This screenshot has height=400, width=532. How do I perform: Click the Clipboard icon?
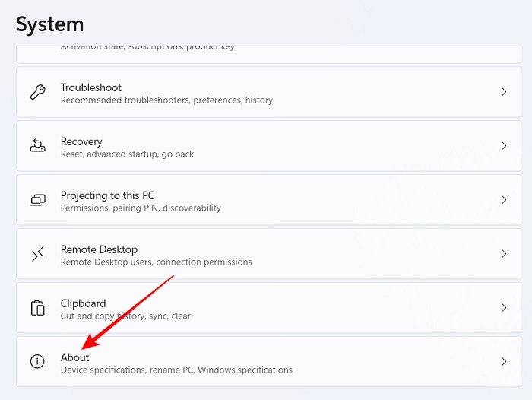[x=37, y=308]
